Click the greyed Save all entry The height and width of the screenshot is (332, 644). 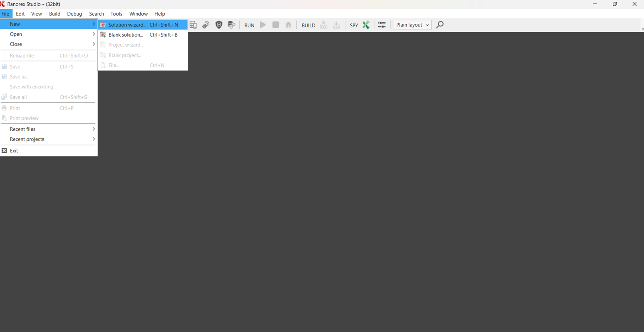(x=49, y=97)
